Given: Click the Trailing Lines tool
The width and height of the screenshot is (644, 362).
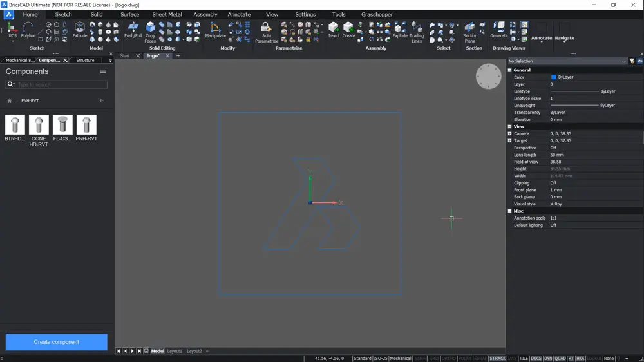Looking at the screenshot, I should coord(417,32).
